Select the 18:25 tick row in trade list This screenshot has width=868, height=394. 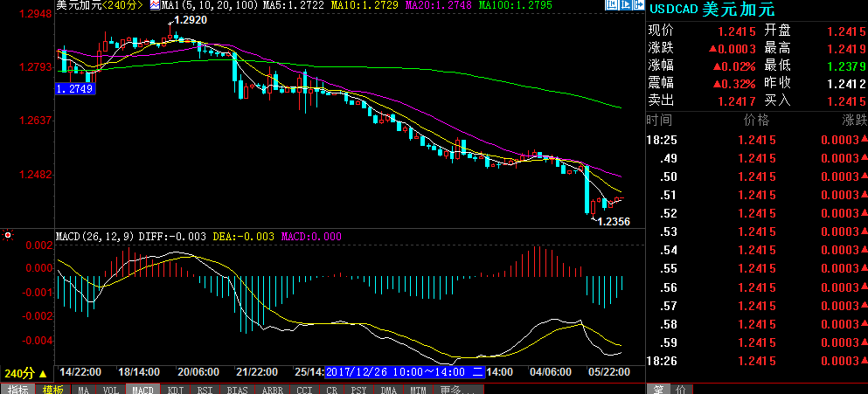click(x=756, y=140)
